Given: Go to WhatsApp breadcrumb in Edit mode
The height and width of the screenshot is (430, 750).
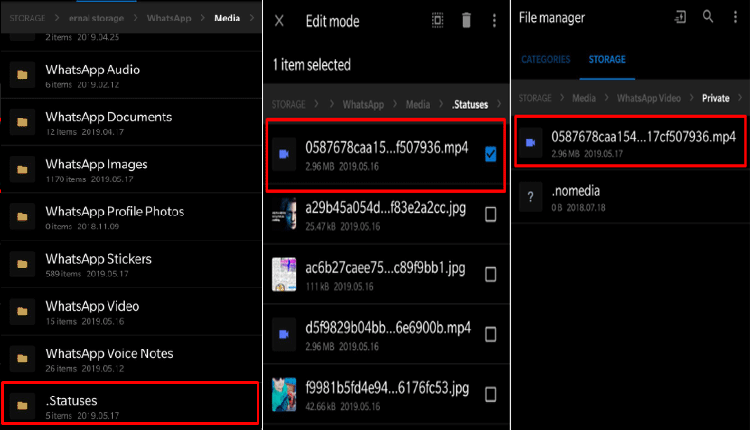Looking at the screenshot, I should tap(363, 104).
